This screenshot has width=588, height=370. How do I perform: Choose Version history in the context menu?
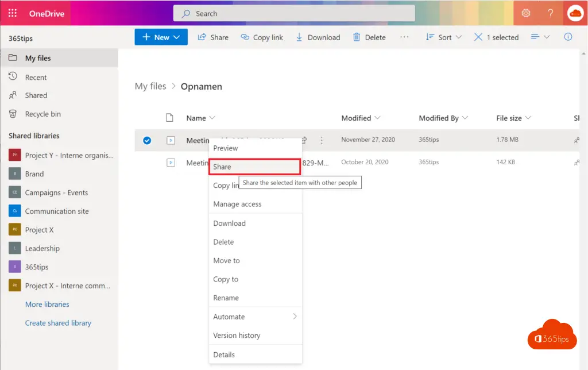coord(256,335)
